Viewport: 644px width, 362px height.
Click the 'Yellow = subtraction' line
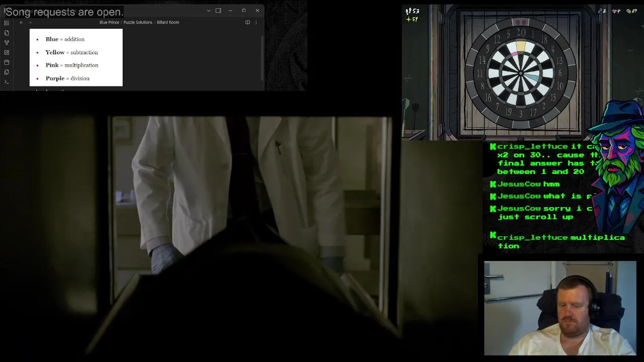(x=71, y=52)
